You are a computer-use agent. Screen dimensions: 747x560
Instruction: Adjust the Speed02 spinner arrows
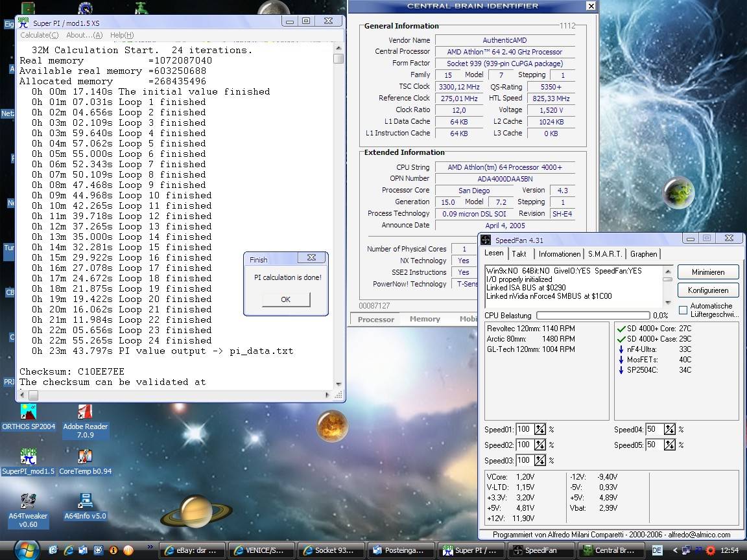[539, 445]
